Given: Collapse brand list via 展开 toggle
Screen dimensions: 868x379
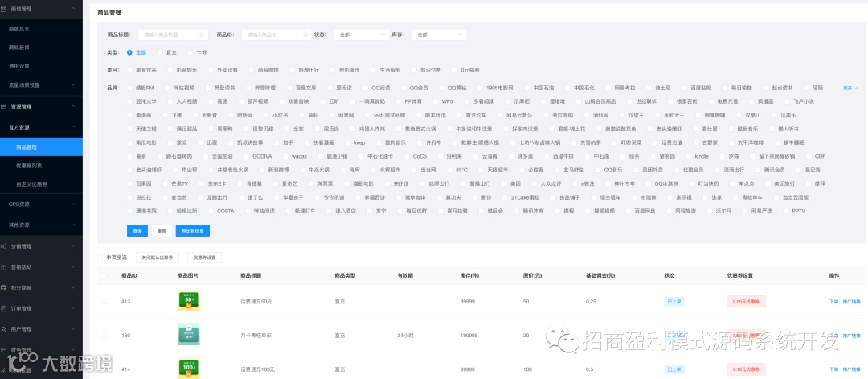Looking at the screenshot, I should click(x=850, y=88).
